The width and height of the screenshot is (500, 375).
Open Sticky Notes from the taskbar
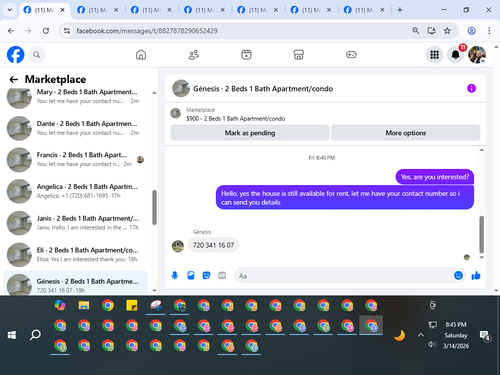pos(132,305)
